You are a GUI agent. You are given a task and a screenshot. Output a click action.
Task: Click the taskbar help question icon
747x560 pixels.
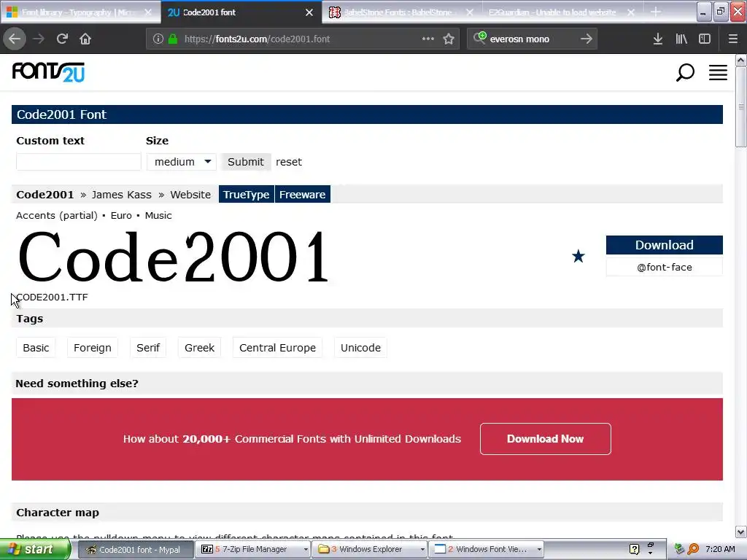pyautogui.click(x=634, y=549)
